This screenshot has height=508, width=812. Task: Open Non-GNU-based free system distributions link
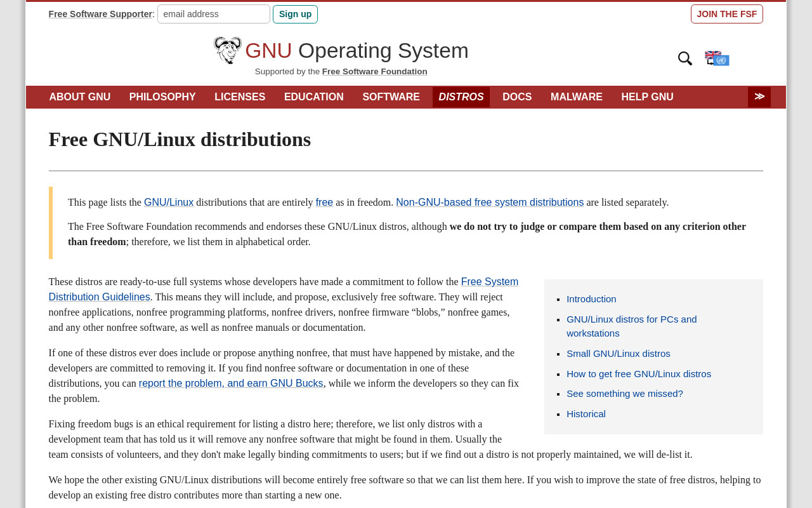coord(490,203)
